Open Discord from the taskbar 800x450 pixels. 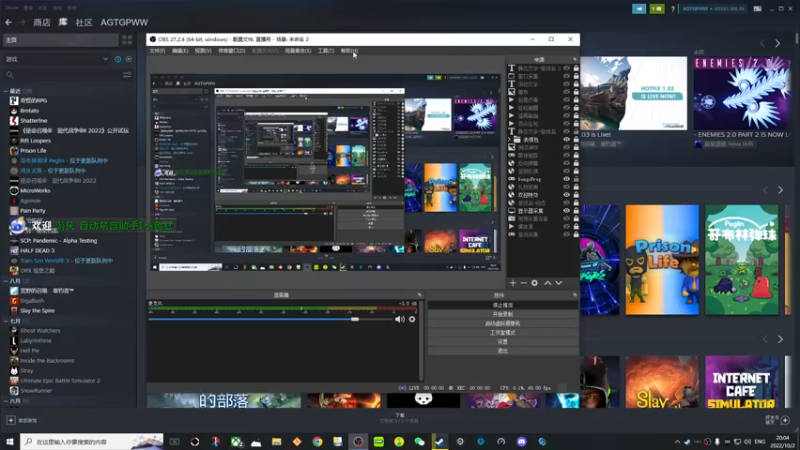(x=521, y=441)
